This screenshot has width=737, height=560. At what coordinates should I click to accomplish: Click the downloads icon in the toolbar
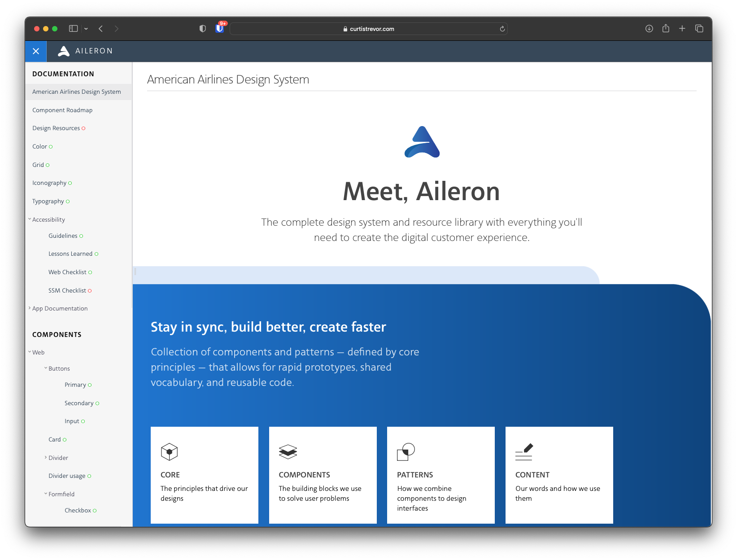[x=649, y=28]
